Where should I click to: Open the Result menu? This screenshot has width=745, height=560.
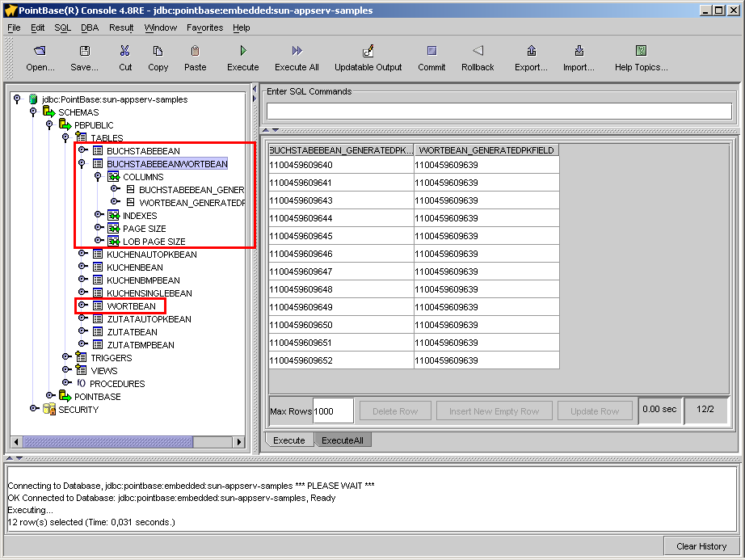tap(121, 27)
